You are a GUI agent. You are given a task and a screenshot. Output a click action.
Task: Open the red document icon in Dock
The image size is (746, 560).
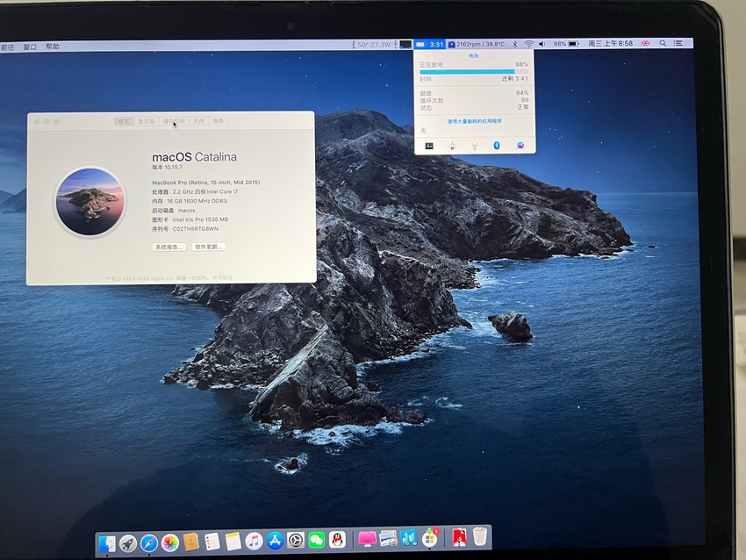pyautogui.click(x=459, y=537)
